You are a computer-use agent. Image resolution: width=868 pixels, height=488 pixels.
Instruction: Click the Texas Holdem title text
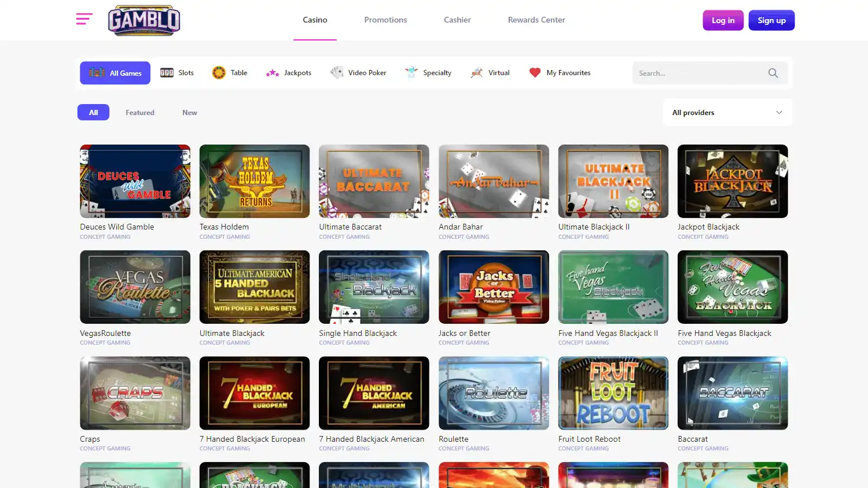224,227
